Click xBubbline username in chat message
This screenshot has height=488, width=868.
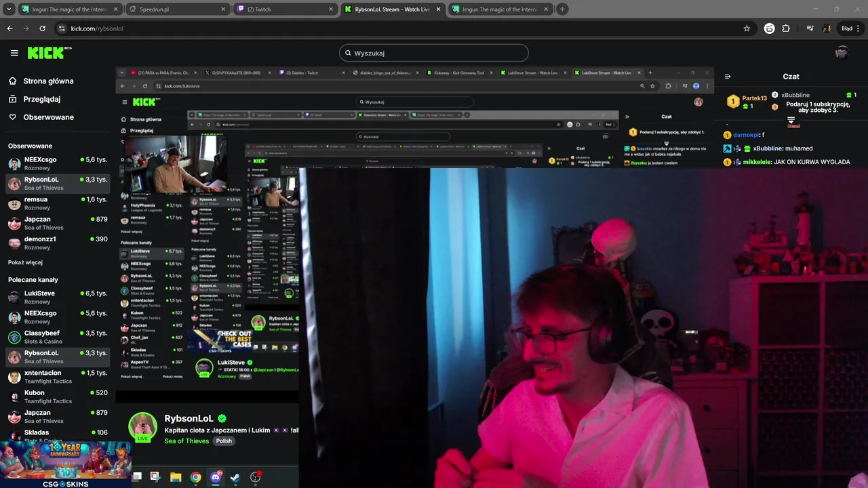(768, 148)
